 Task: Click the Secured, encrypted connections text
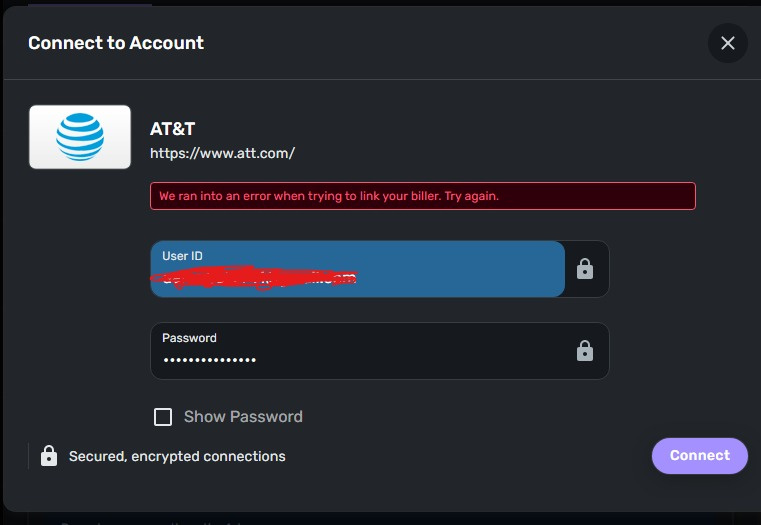click(177, 457)
